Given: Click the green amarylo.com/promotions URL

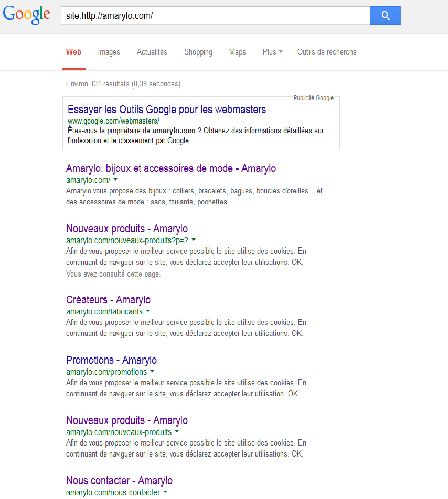Looking at the screenshot, I should point(106,372).
